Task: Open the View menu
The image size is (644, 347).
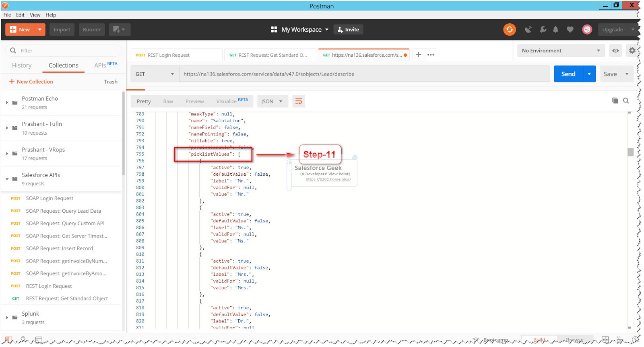Action: tap(35, 15)
